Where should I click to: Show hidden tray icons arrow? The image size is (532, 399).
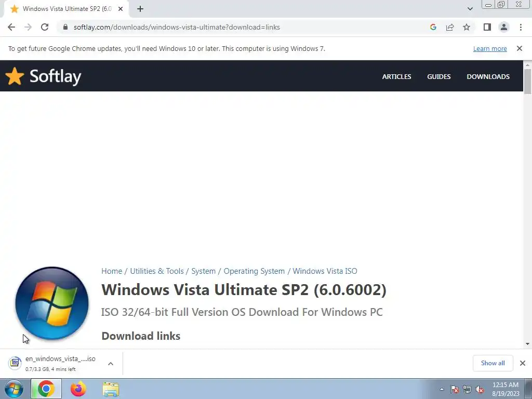442,390
